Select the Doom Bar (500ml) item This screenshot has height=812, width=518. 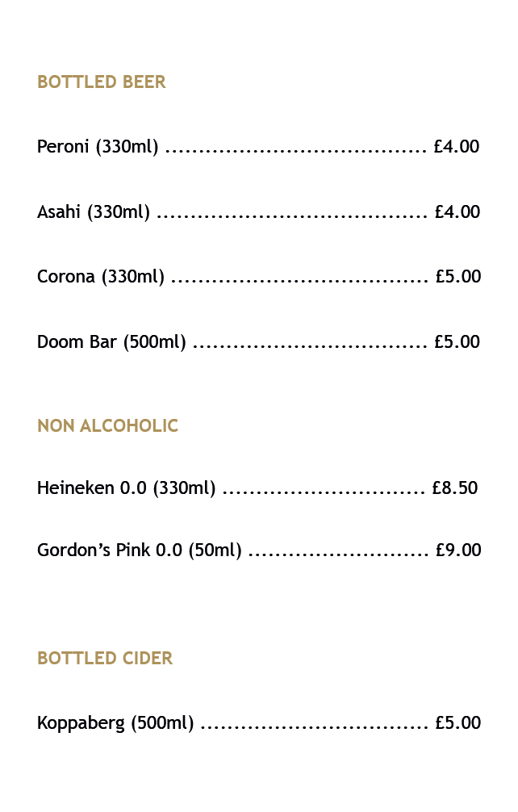click(x=112, y=341)
